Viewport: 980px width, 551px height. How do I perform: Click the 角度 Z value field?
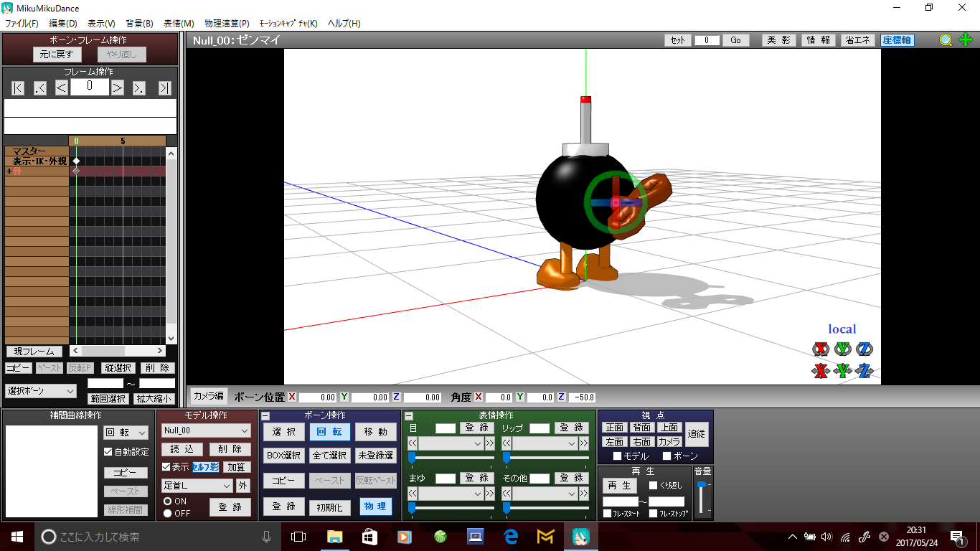point(581,397)
